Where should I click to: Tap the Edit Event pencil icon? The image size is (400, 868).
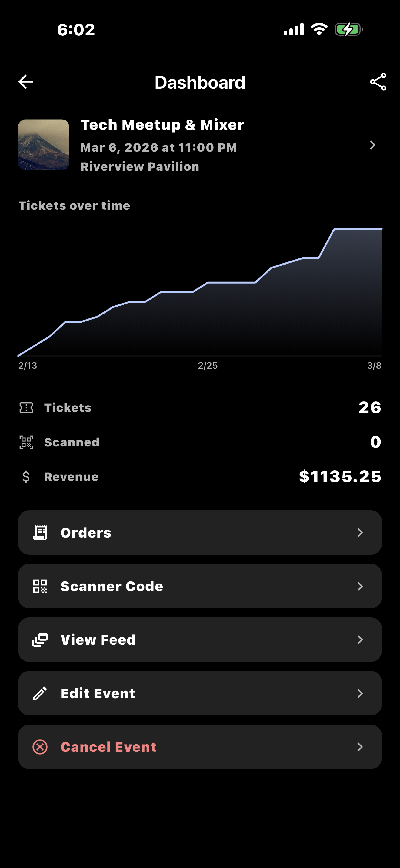point(40,693)
